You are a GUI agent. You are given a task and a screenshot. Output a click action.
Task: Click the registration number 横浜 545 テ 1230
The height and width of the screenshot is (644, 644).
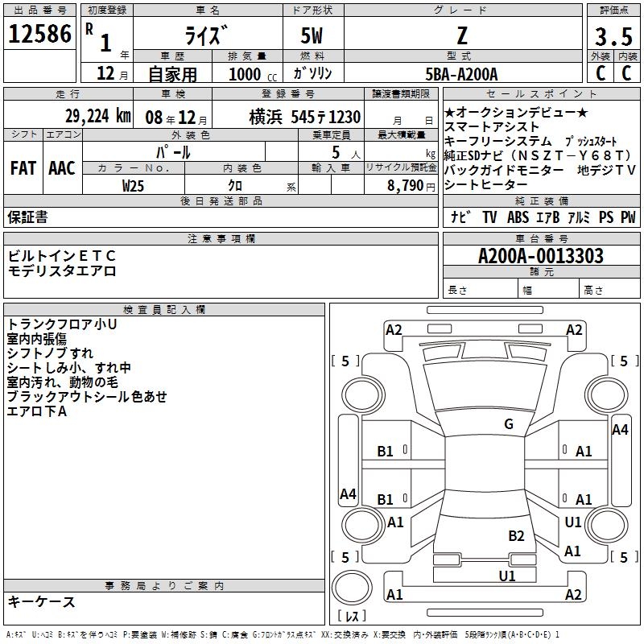[305, 117]
